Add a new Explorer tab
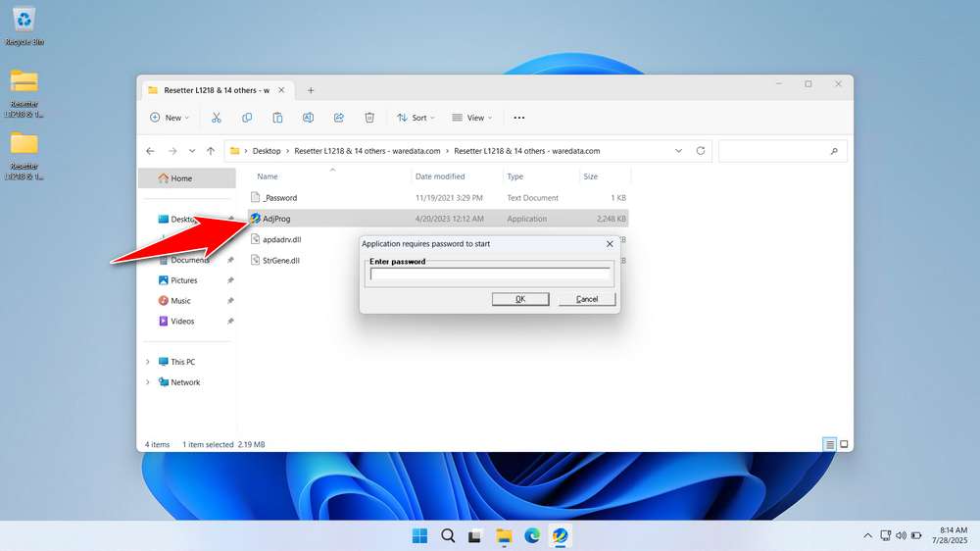Image resolution: width=980 pixels, height=551 pixels. click(x=311, y=90)
